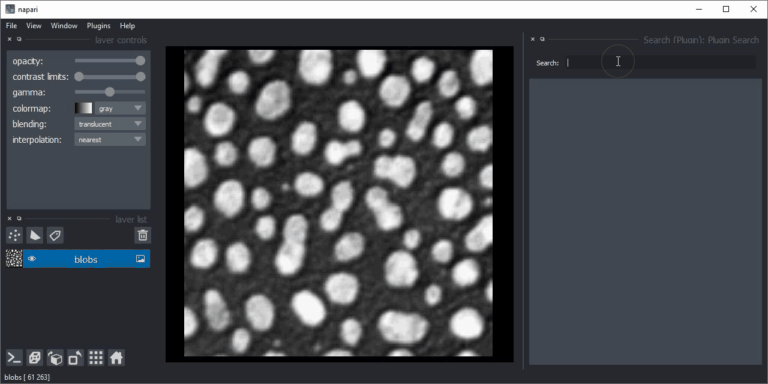Click the gray colormap gradient swatch
This screenshot has width=768, height=384.
[x=83, y=108]
